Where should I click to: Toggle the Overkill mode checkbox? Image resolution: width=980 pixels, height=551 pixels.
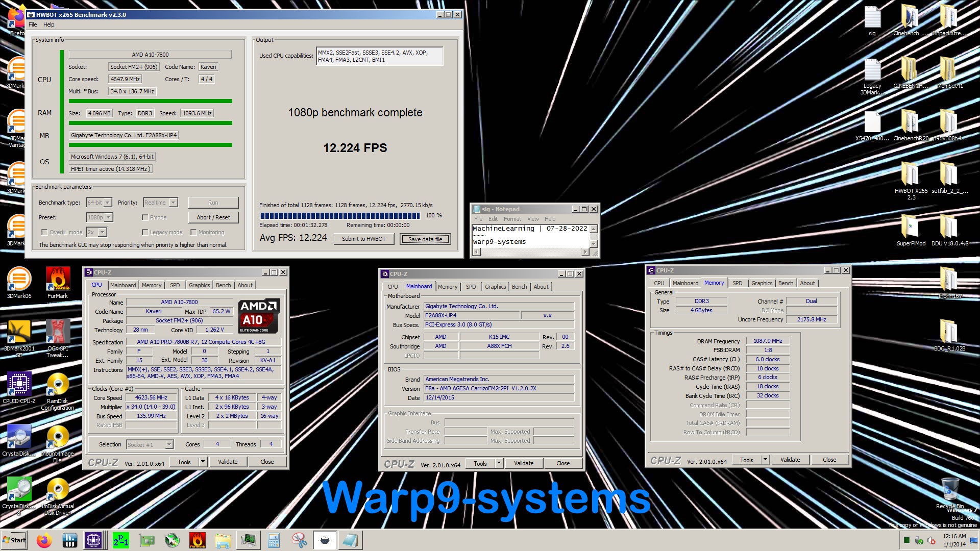44,232
